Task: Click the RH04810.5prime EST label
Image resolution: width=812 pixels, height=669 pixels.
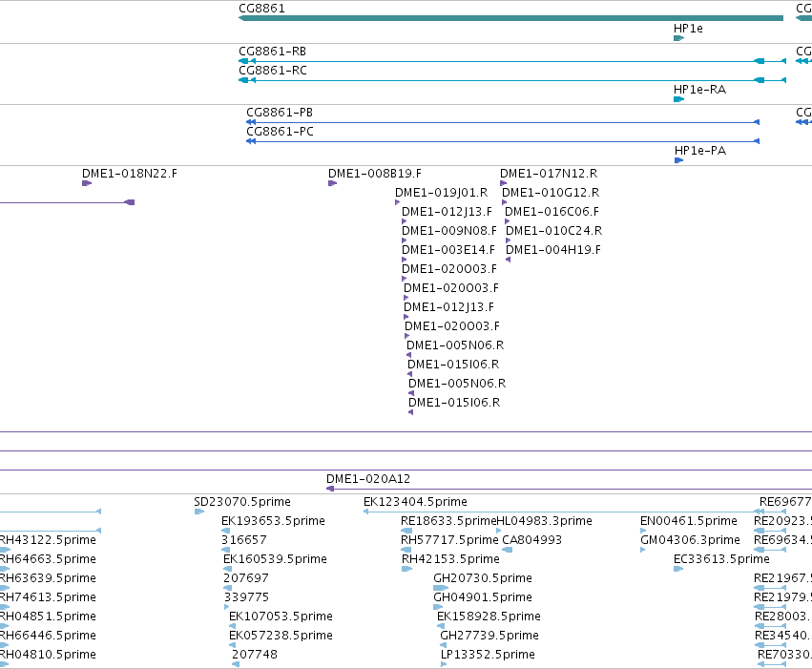Action: tap(48, 655)
